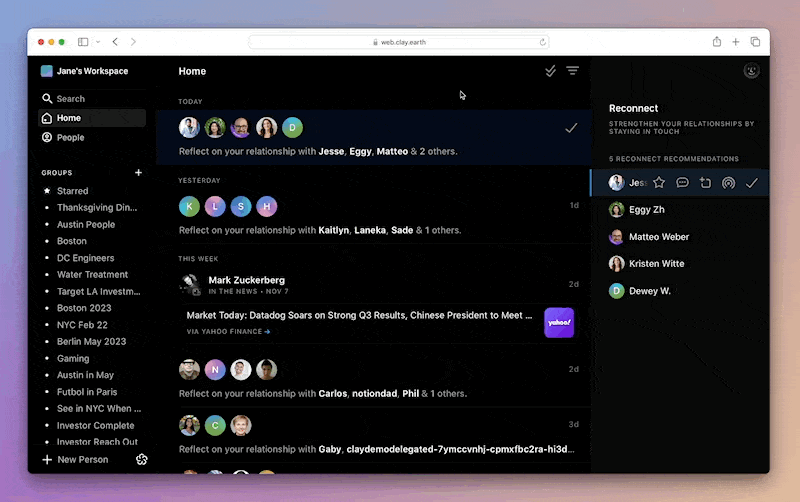Open the Boston 2023 group
Viewport: 800px width, 502px height.
[85, 308]
